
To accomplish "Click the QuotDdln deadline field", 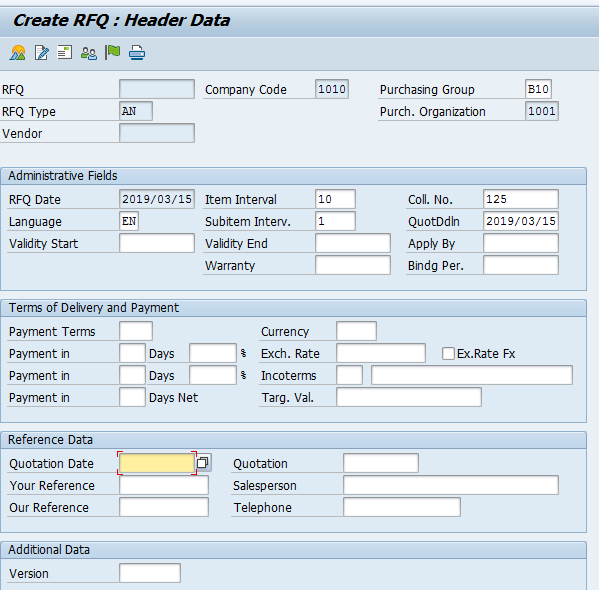I will pos(520,221).
